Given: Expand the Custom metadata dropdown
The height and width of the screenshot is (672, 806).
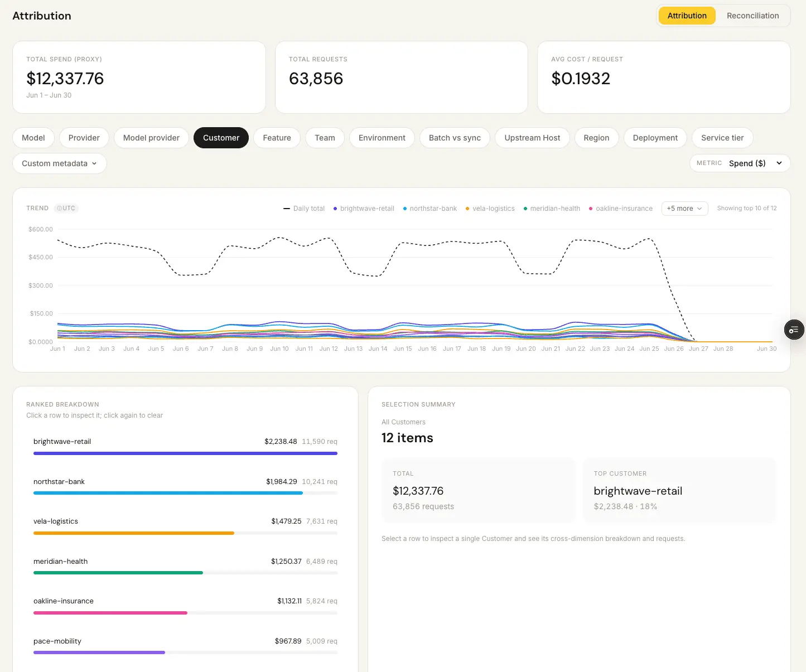Looking at the screenshot, I should pyautogui.click(x=60, y=163).
